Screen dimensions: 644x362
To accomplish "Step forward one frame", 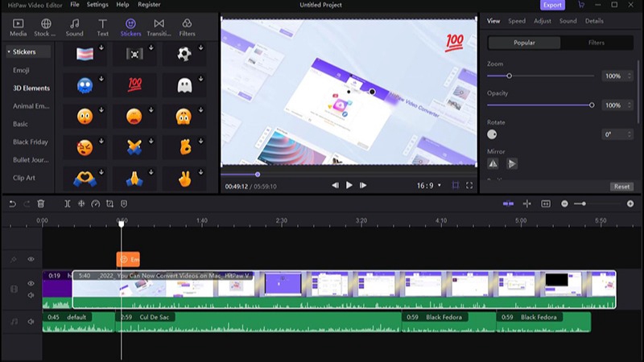I will pos(363,186).
